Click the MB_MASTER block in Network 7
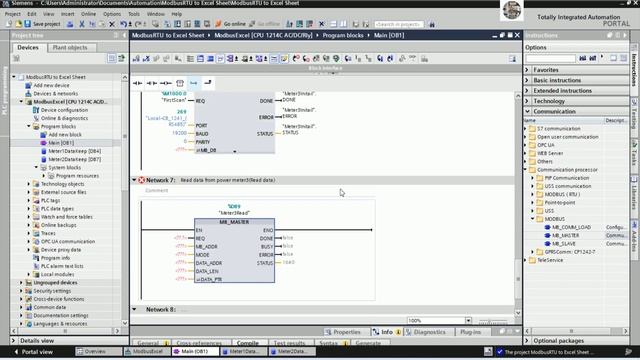The height and width of the screenshot is (360, 640). pyautogui.click(x=234, y=250)
